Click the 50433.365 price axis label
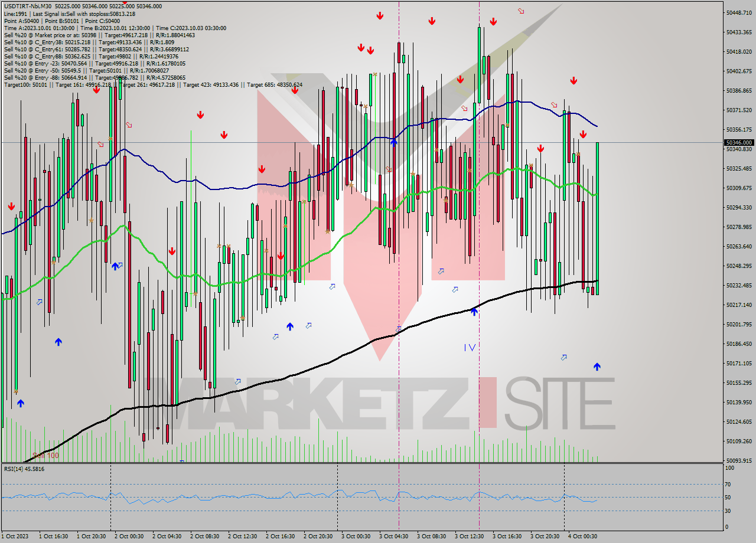The image size is (756, 543). [738, 32]
